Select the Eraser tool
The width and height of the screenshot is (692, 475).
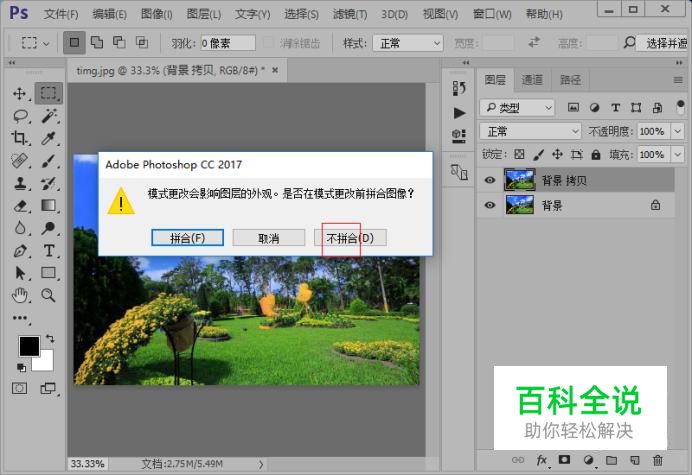(x=20, y=206)
